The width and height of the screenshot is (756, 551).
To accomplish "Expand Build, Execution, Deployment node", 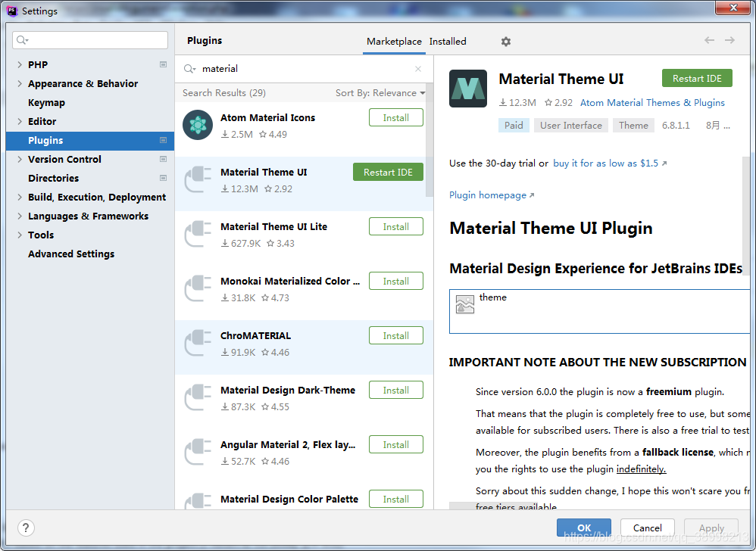I will coord(20,197).
